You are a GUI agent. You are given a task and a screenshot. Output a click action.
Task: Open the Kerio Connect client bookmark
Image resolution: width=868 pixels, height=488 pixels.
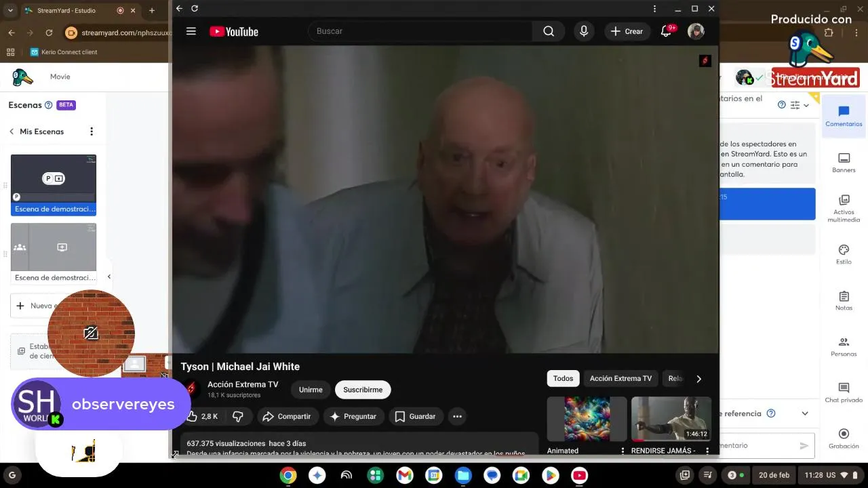(64, 52)
